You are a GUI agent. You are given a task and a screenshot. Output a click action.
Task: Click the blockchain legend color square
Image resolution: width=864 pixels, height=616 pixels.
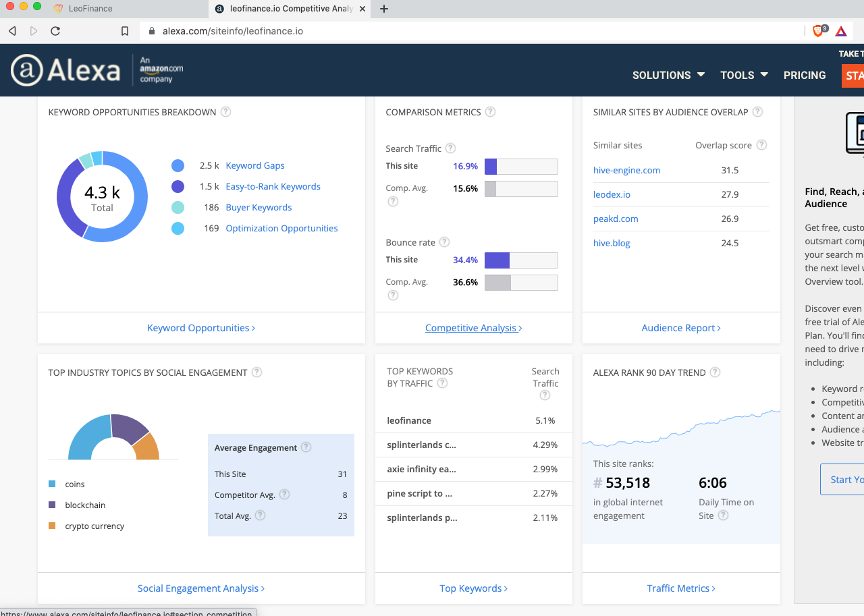pos(52,505)
